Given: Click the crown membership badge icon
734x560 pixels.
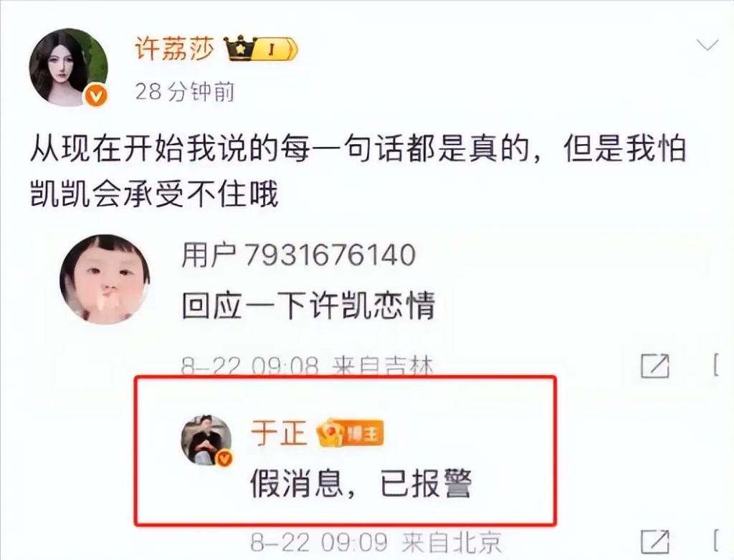Looking at the screenshot, I should (239, 48).
